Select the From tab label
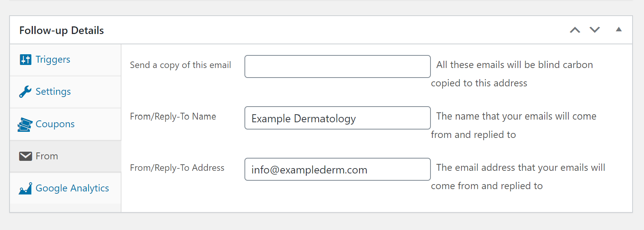The image size is (644, 230). [x=47, y=156]
